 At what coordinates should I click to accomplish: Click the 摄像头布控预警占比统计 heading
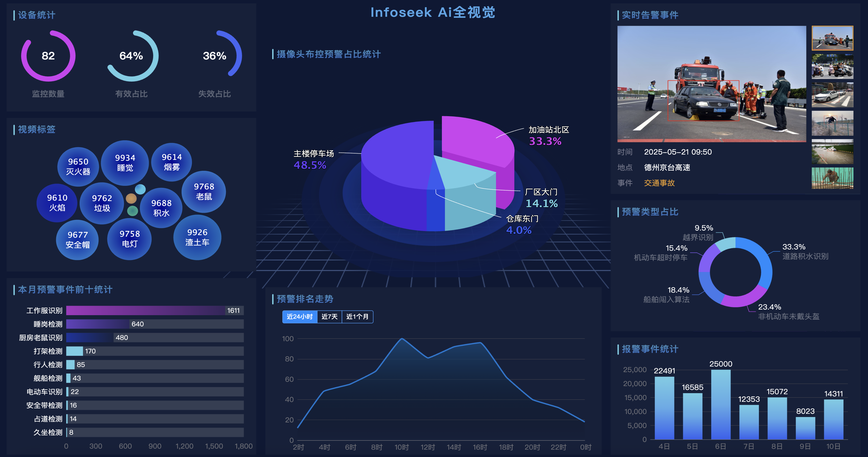[x=328, y=54]
